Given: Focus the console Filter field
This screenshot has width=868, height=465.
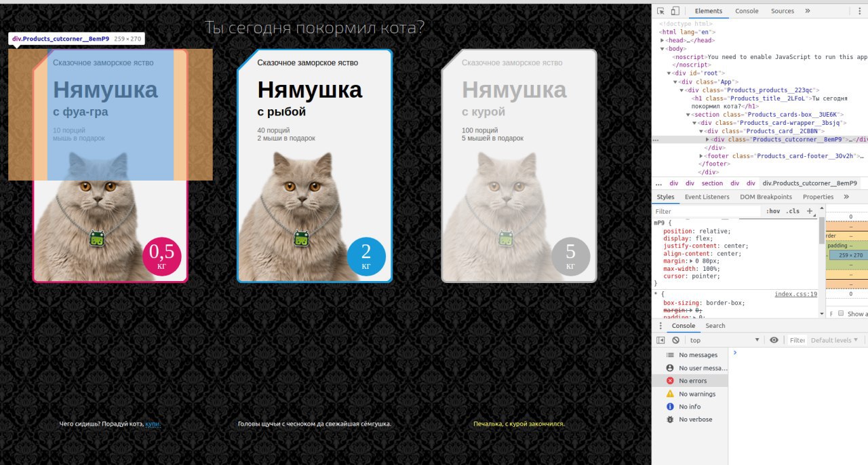Looking at the screenshot, I should click(x=797, y=340).
